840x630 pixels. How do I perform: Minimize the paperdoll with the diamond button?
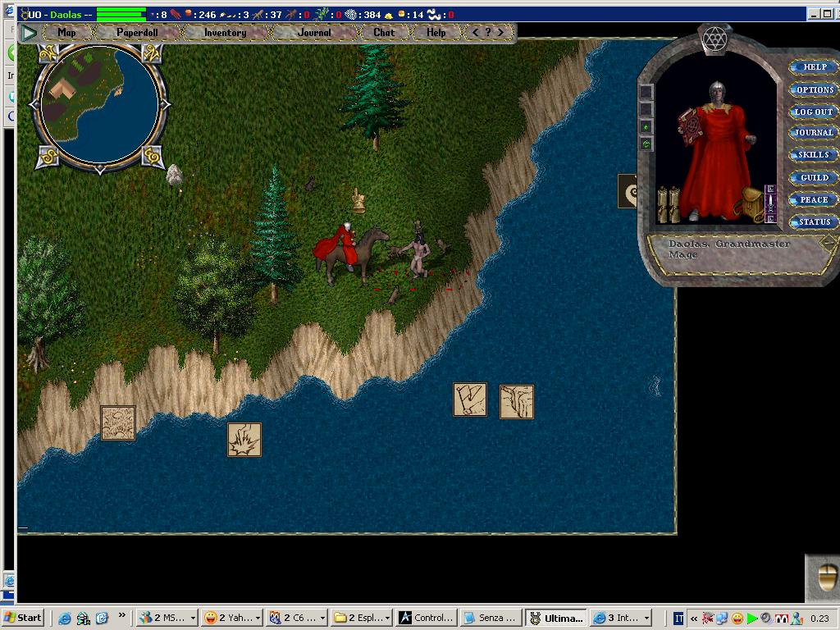point(829,243)
